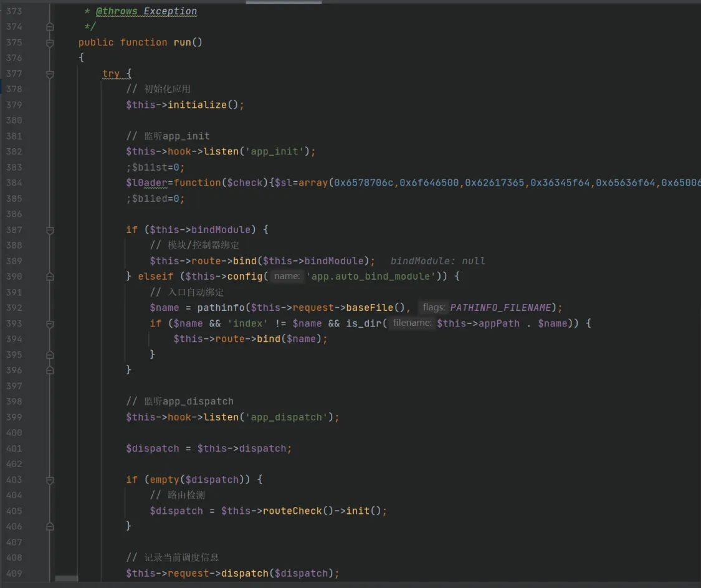Click the 'run' function name
The height and width of the screenshot is (588, 701).
[x=182, y=42]
